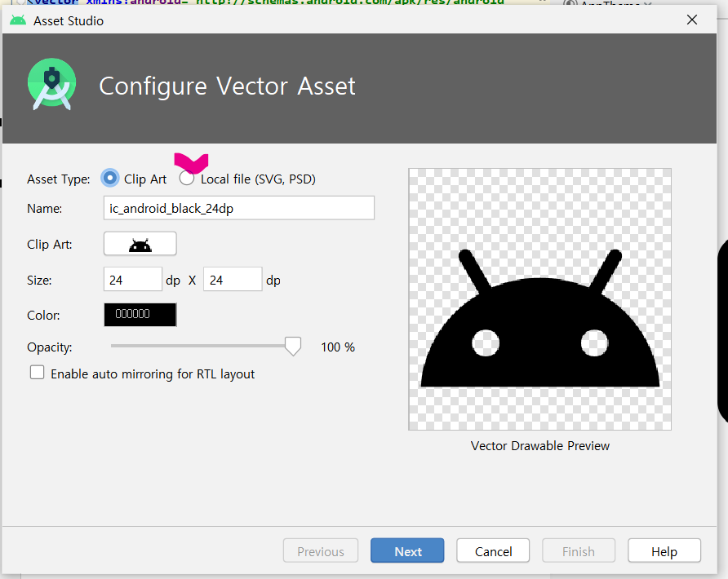Close the Asset Studio dialog
This screenshot has height=579, width=728.
[x=692, y=20]
